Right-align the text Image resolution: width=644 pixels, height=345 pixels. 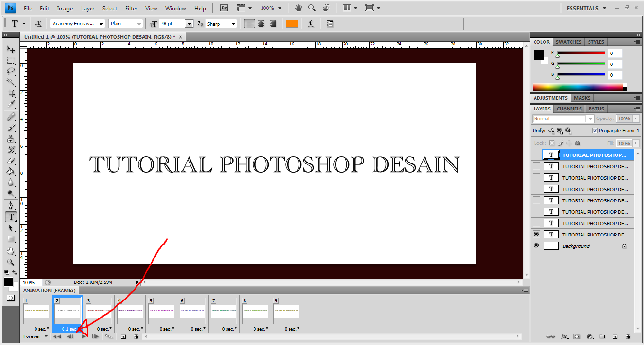tap(272, 24)
